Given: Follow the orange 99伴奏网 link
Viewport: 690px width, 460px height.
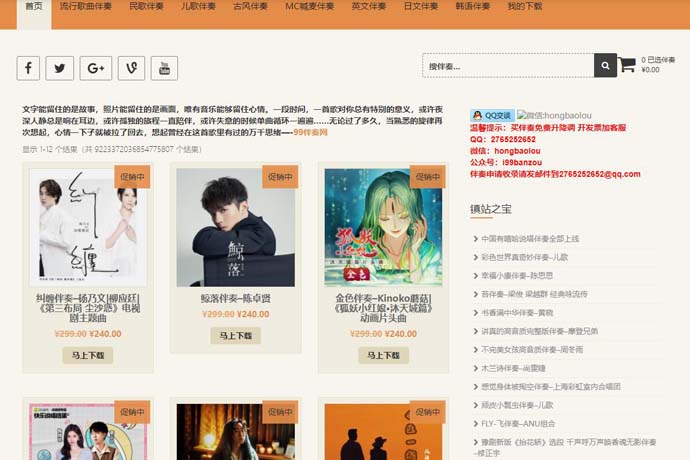Looking at the screenshot, I should (x=310, y=132).
